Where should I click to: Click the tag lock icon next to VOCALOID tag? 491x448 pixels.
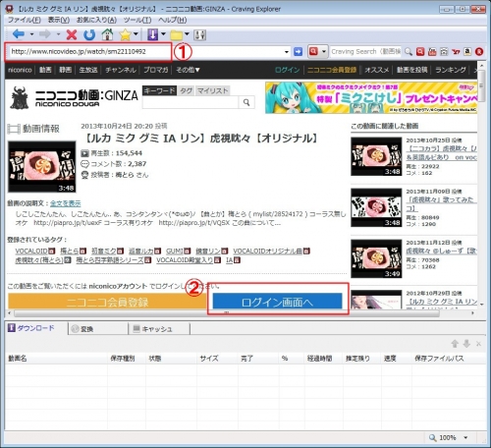coord(52,252)
